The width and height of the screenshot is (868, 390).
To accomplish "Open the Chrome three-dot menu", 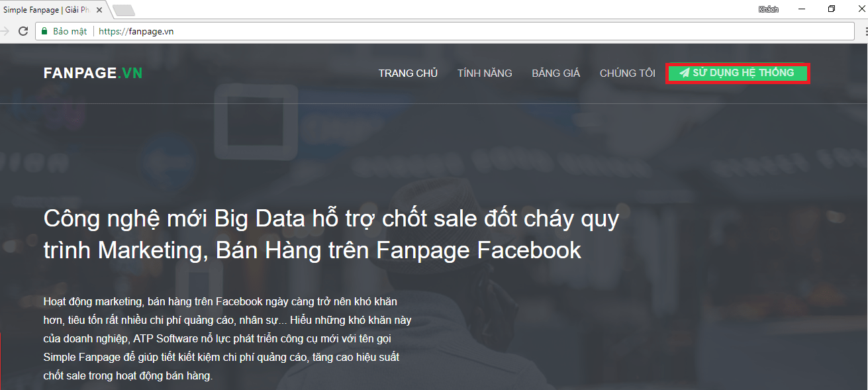I will coord(866,31).
